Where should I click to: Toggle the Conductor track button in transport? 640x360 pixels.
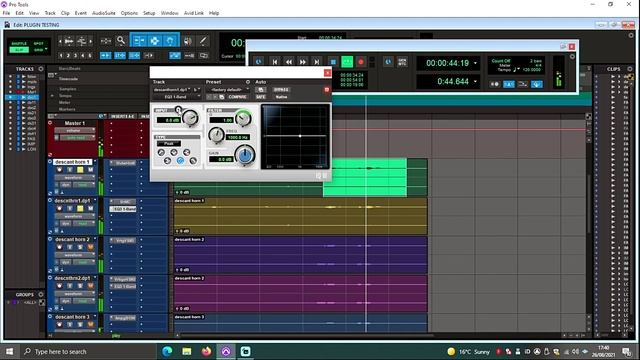tap(537, 84)
